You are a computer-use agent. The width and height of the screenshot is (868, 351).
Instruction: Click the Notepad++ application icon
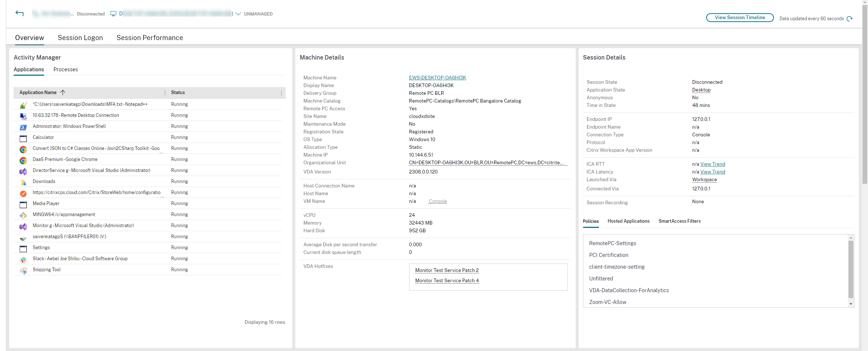coord(23,105)
